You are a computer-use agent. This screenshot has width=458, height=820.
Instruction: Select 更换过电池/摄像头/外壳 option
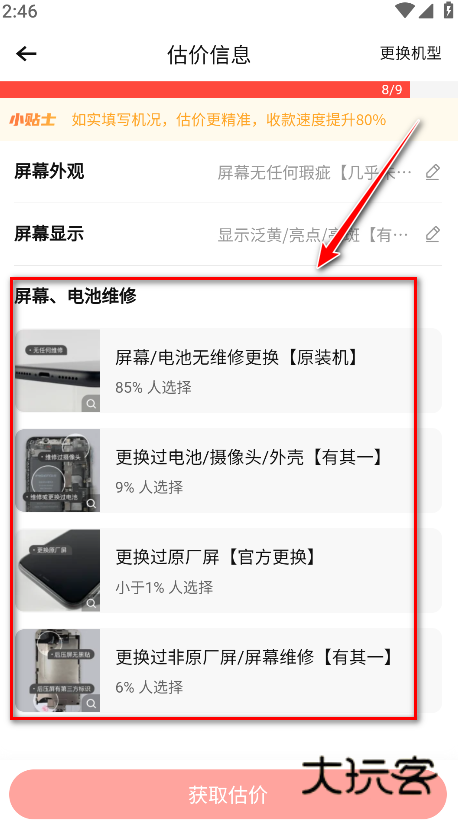click(228, 471)
